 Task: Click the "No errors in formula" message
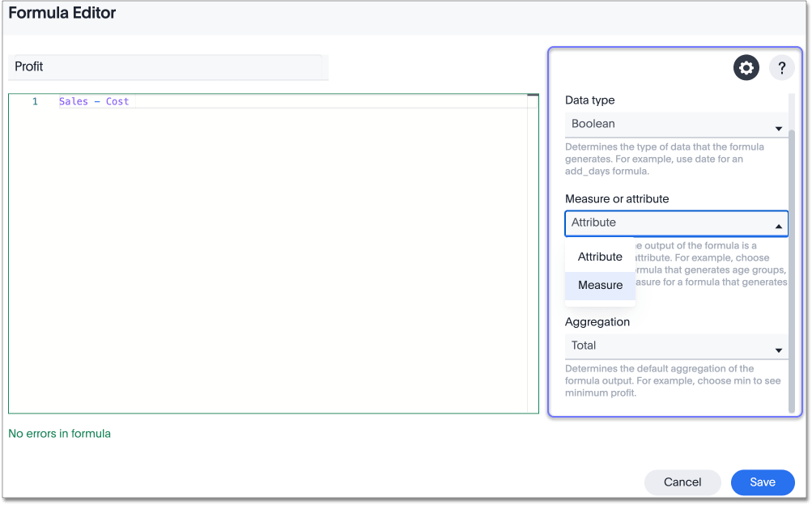(x=59, y=434)
